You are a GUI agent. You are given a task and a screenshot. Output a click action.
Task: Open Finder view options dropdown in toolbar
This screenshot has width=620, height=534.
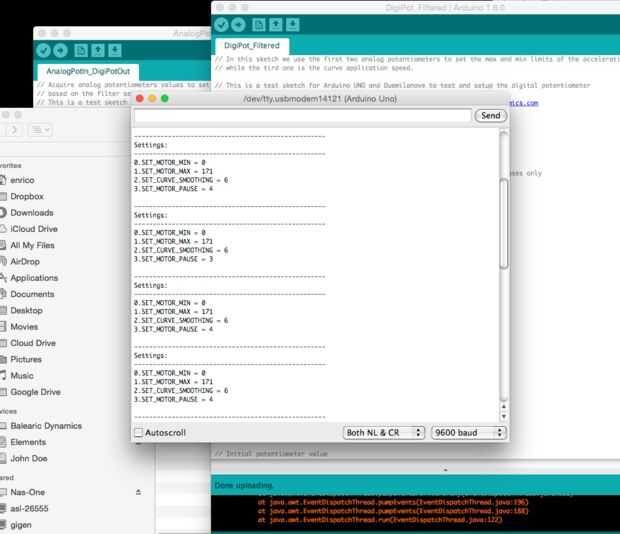[40, 130]
